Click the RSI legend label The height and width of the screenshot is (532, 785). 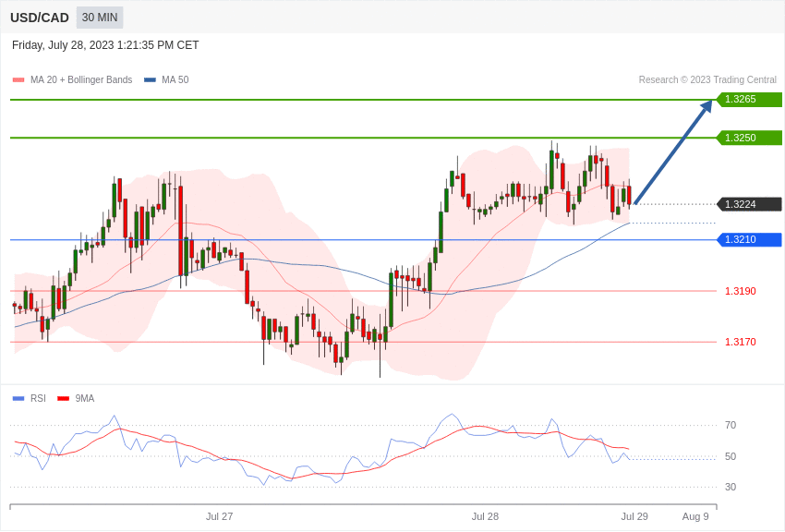coord(38,398)
